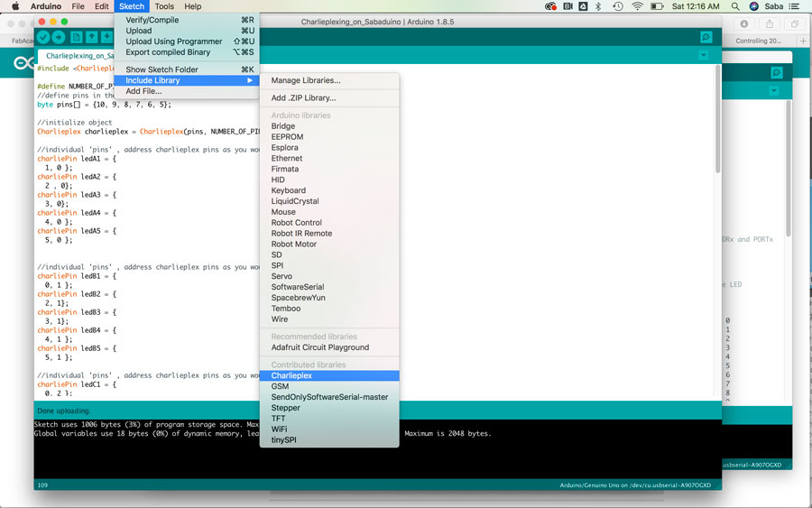
Task: Open the File menu
Action: [78, 6]
